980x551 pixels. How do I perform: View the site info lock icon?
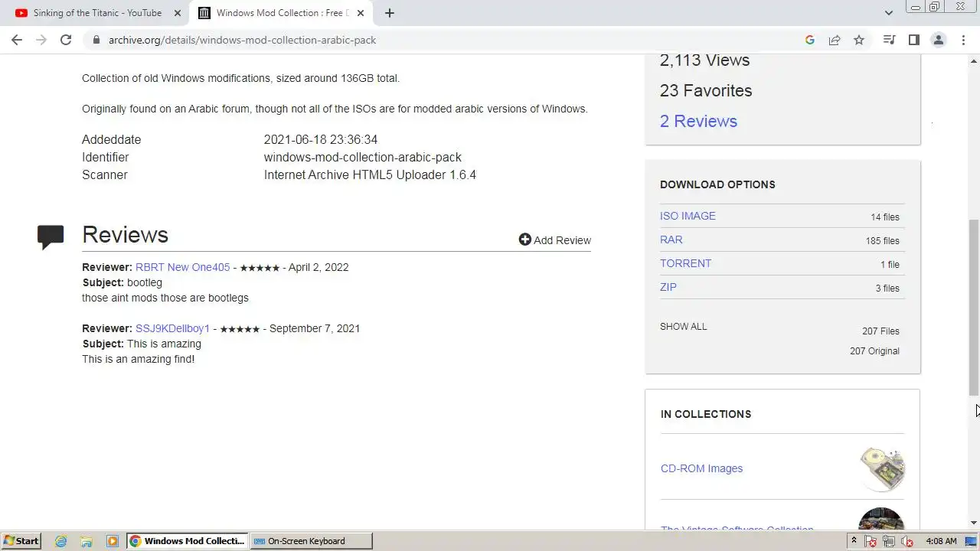click(x=96, y=40)
